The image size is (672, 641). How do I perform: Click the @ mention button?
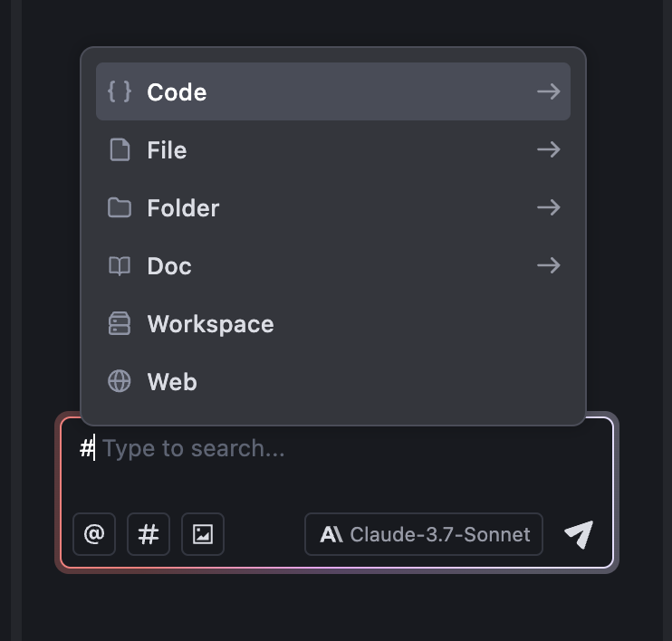[94, 534]
